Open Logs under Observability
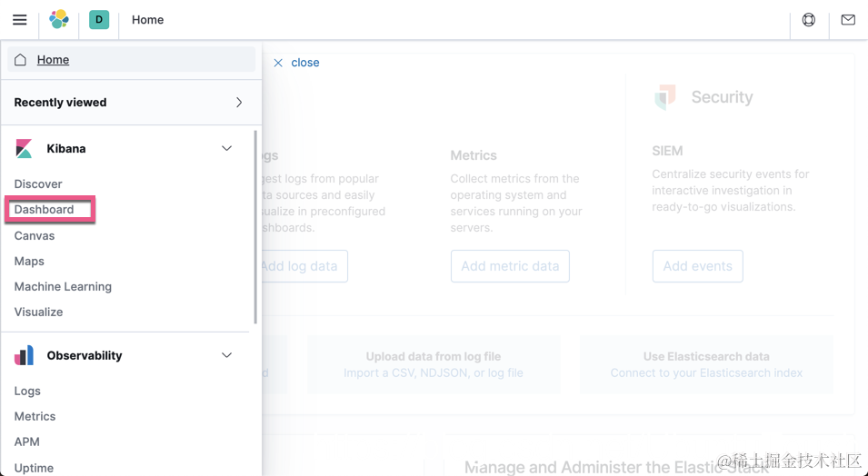This screenshot has width=868, height=476. point(27,391)
